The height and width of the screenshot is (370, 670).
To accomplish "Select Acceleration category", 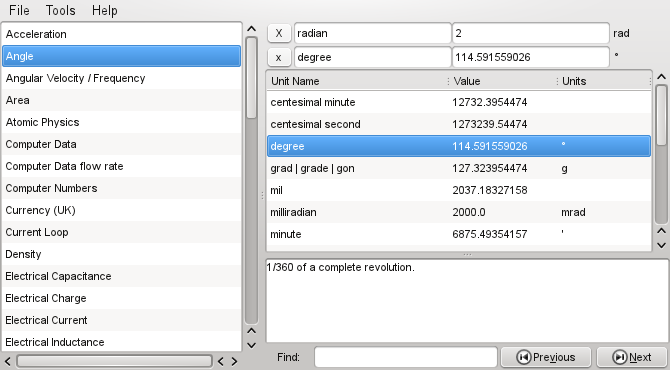I will [121, 34].
